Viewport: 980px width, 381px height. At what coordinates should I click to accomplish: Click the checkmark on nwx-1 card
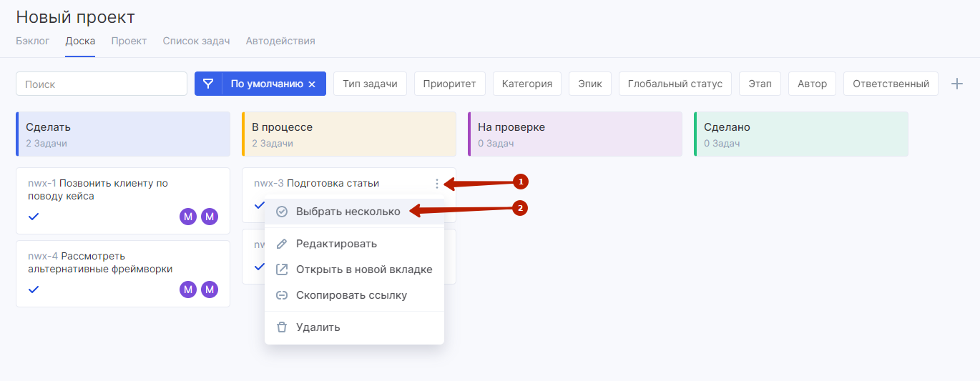click(34, 217)
